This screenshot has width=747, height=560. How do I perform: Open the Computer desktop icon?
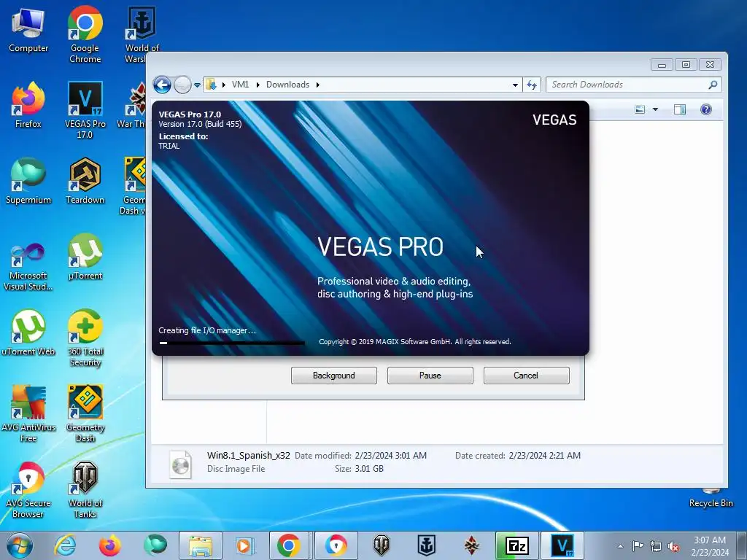coord(28,30)
